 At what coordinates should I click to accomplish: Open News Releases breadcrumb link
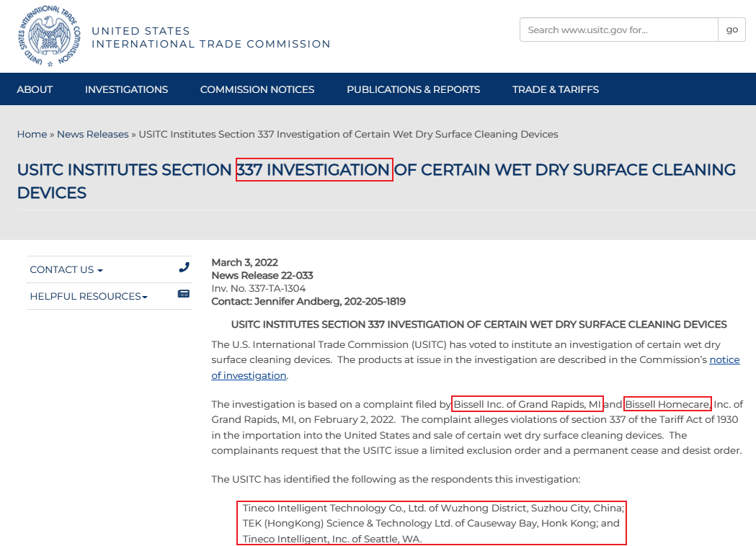(x=93, y=135)
